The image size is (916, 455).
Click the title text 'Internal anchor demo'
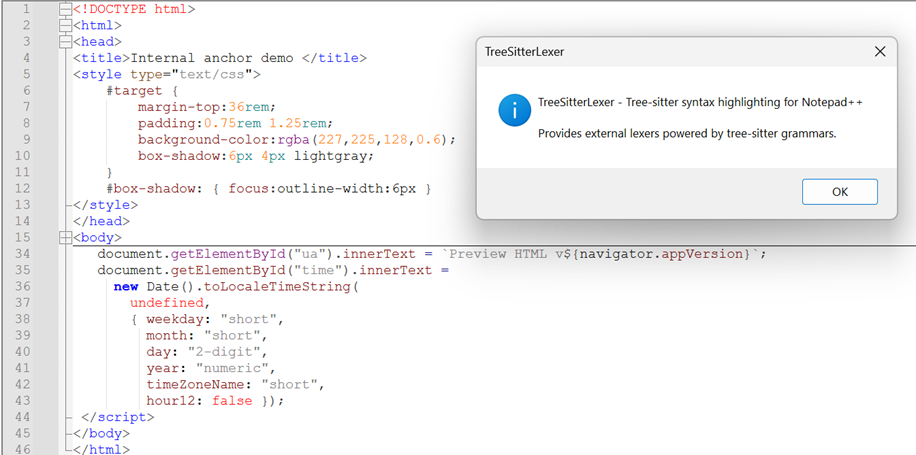pos(211,58)
